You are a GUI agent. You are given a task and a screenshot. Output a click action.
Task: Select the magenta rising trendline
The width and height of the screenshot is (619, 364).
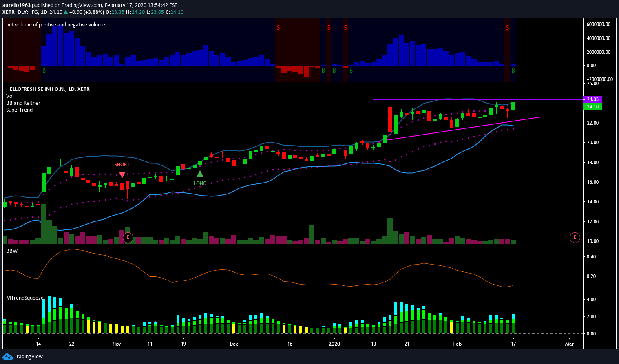464,128
